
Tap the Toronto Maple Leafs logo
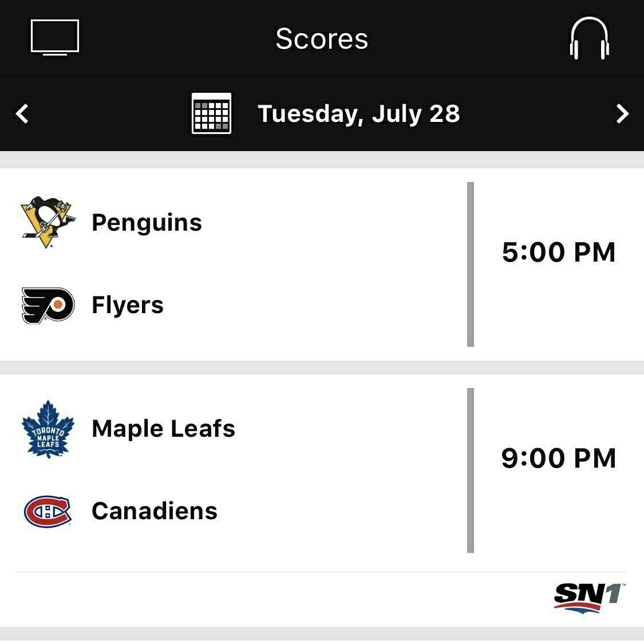pos(48,429)
